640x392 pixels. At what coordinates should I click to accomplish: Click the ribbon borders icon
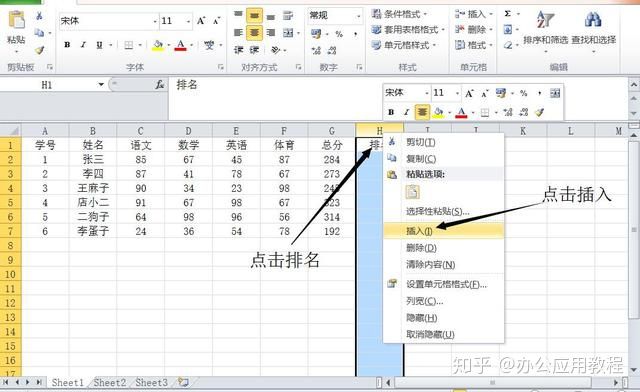coord(129,45)
